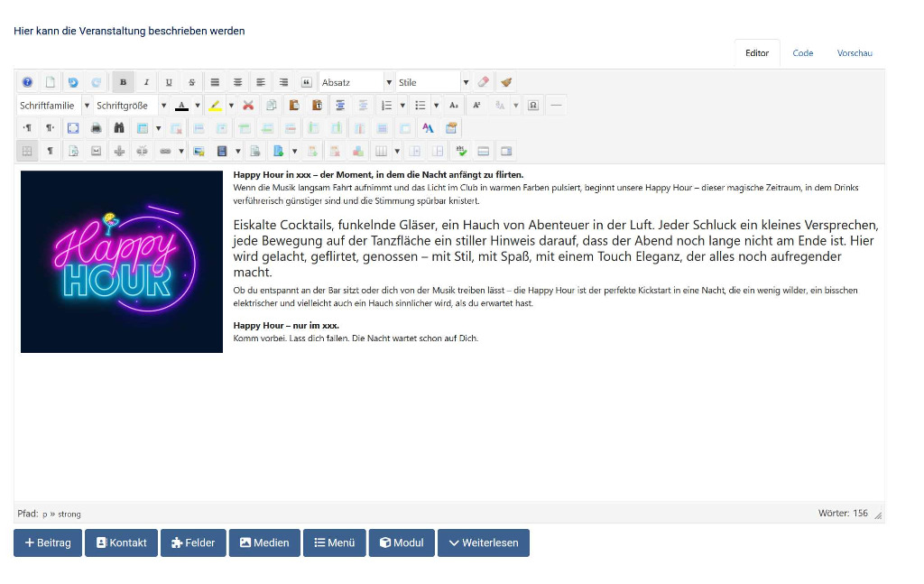
Task: Toggle fullscreen editor mode
Action: [x=73, y=128]
